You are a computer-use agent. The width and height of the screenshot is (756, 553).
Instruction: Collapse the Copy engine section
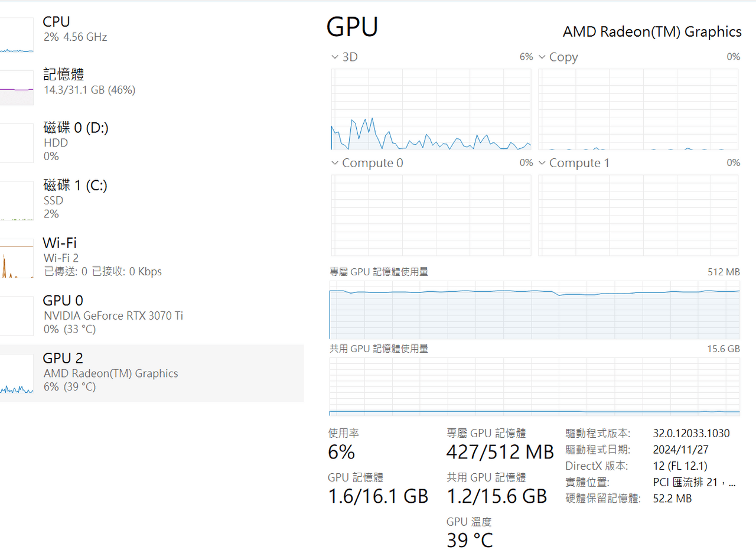coord(542,57)
